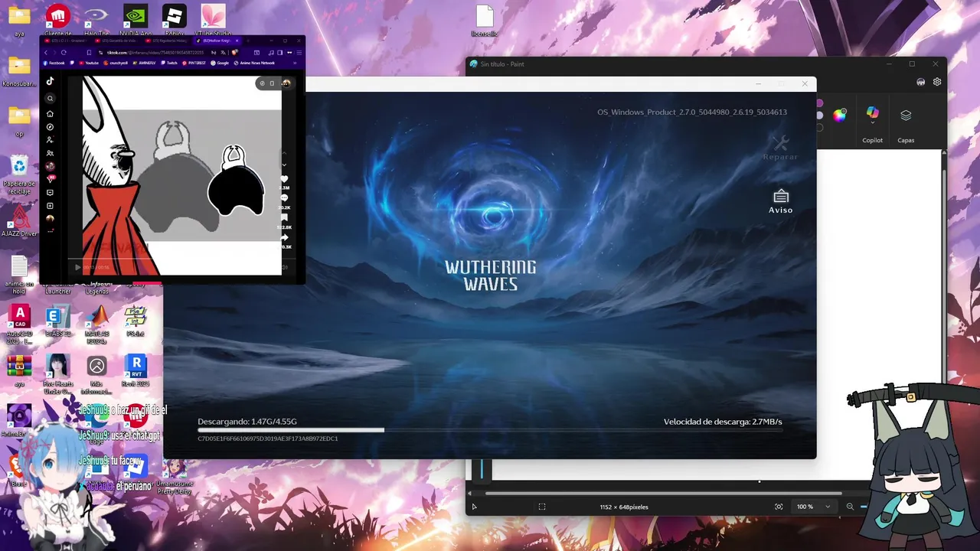The height and width of the screenshot is (551, 980).
Task: Go to TikTok Home in sidebar
Action: [50, 114]
